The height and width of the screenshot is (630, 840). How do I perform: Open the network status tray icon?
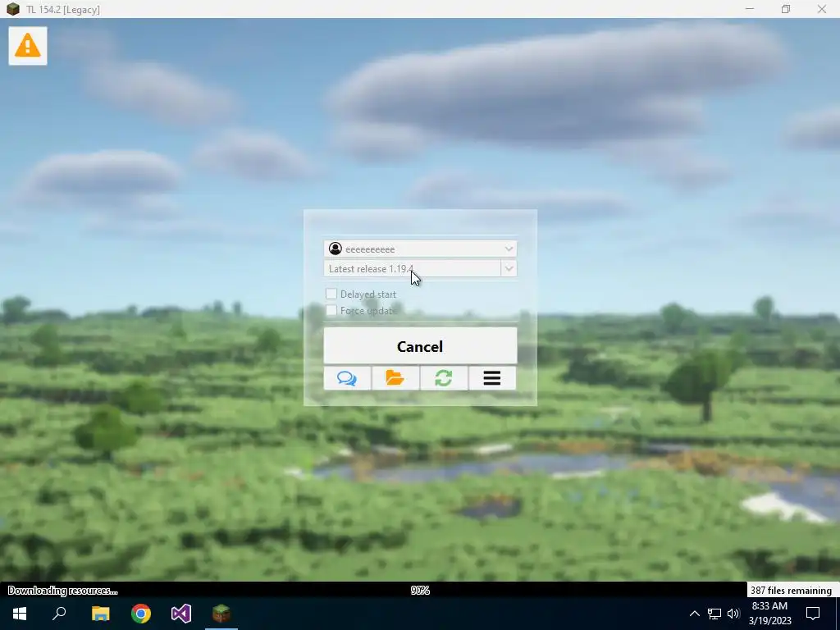(x=714, y=614)
